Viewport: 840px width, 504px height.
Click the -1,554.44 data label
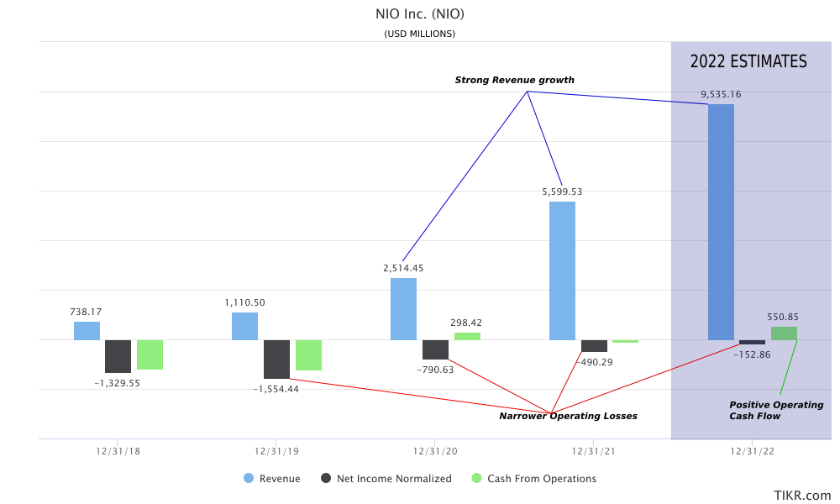click(x=276, y=390)
